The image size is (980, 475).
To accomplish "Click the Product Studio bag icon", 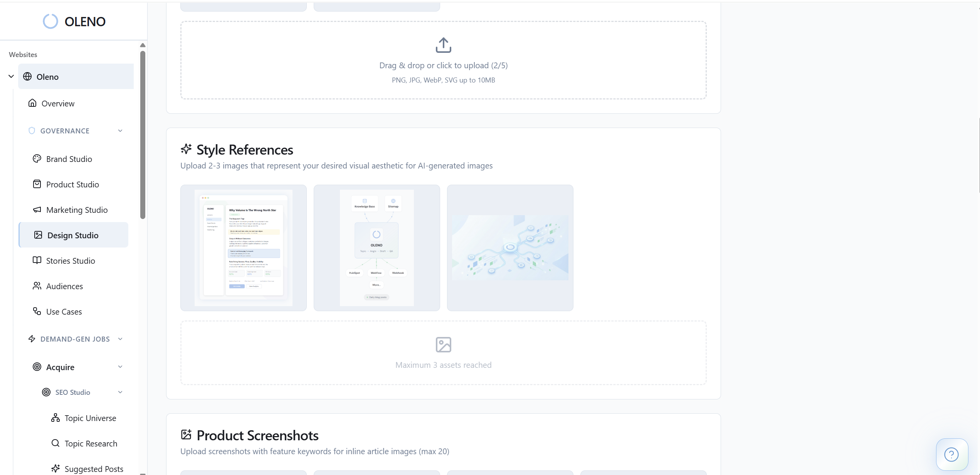I will click(37, 184).
